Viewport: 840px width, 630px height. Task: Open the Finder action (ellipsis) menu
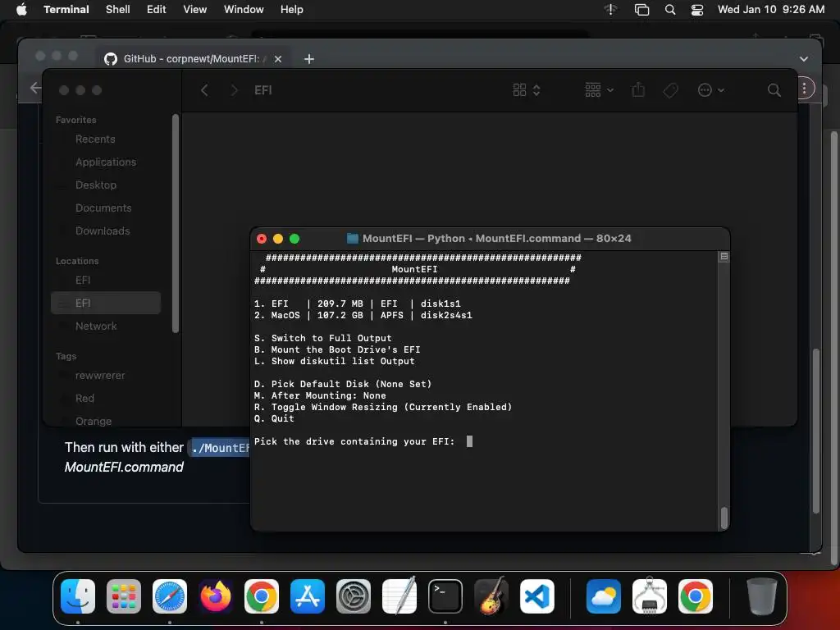pyautogui.click(x=711, y=90)
